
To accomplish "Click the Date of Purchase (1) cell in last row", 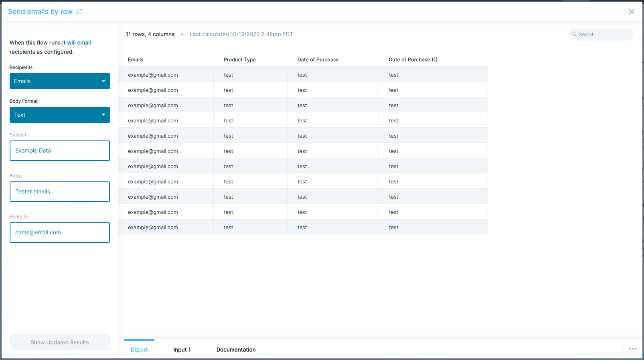I will pyautogui.click(x=433, y=227).
